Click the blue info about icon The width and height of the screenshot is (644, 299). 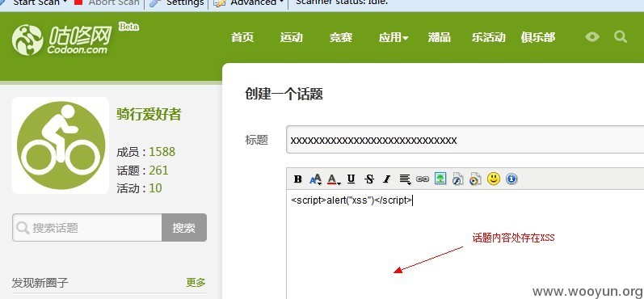click(x=511, y=179)
